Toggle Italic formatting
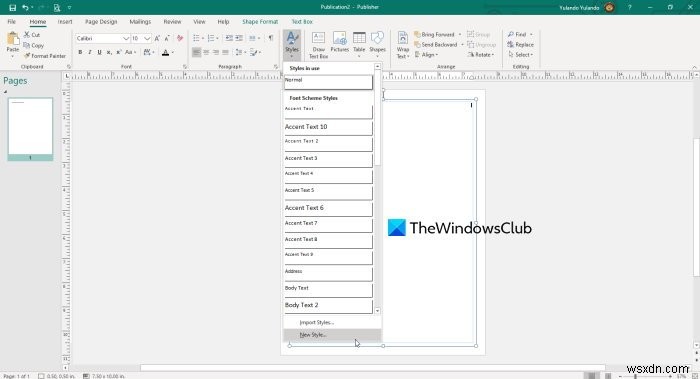 pos(90,53)
